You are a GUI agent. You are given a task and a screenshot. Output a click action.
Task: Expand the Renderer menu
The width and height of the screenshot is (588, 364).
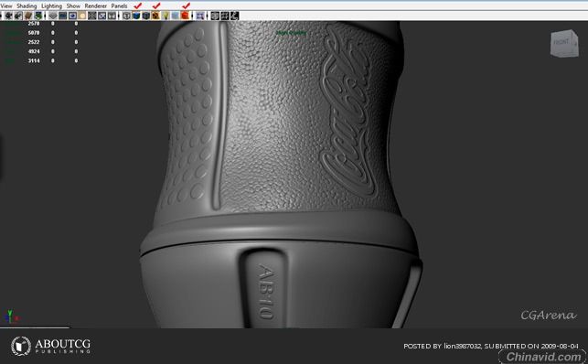pos(96,6)
